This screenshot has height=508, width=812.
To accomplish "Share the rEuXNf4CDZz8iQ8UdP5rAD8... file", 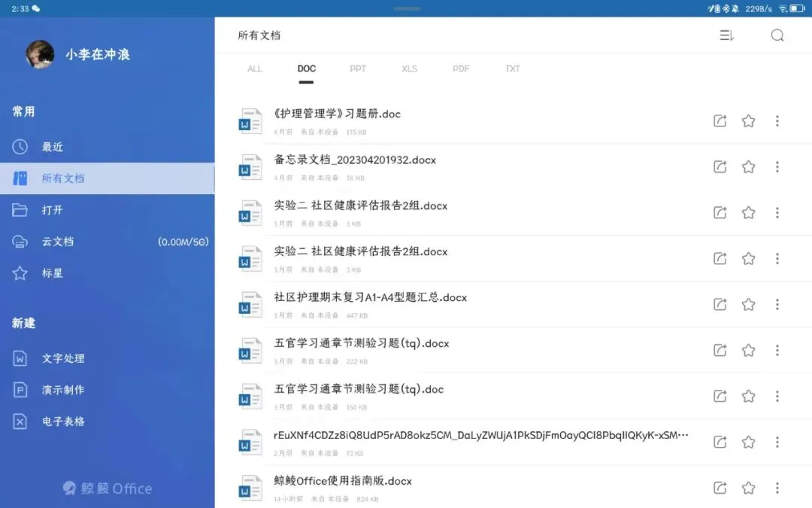I will click(720, 442).
